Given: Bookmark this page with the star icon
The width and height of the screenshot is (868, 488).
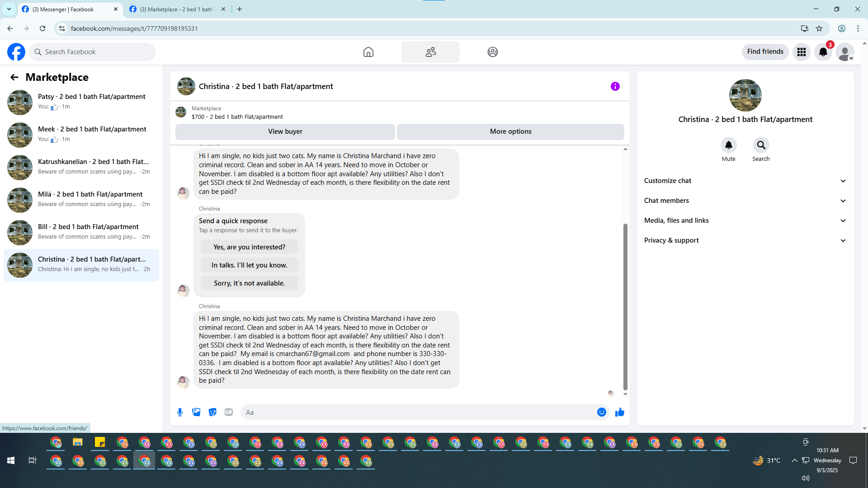Looking at the screenshot, I should [819, 28].
